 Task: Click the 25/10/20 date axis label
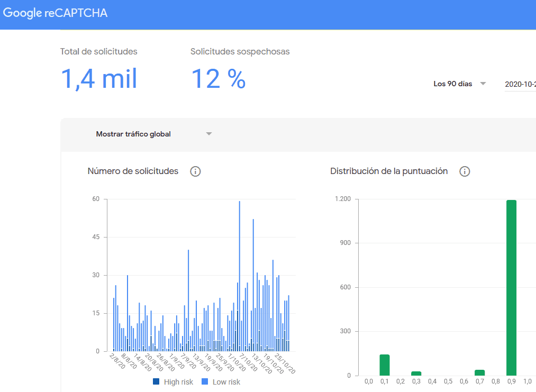pyautogui.click(x=285, y=363)
